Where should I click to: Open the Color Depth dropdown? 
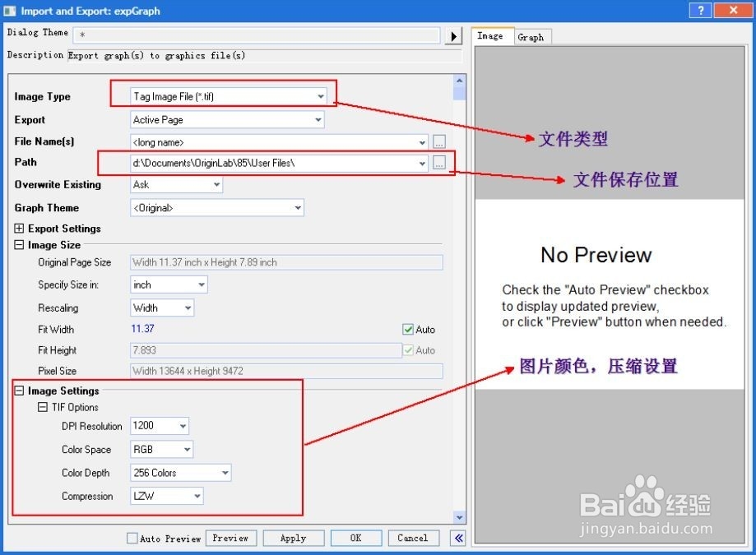181,473
